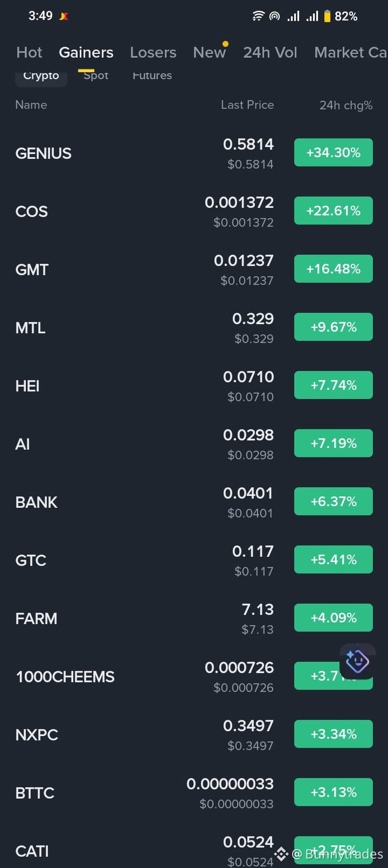This screenshot has width=388, height=868.
Task: Select the 24h Vol tab
Action: tap(270, 52)
